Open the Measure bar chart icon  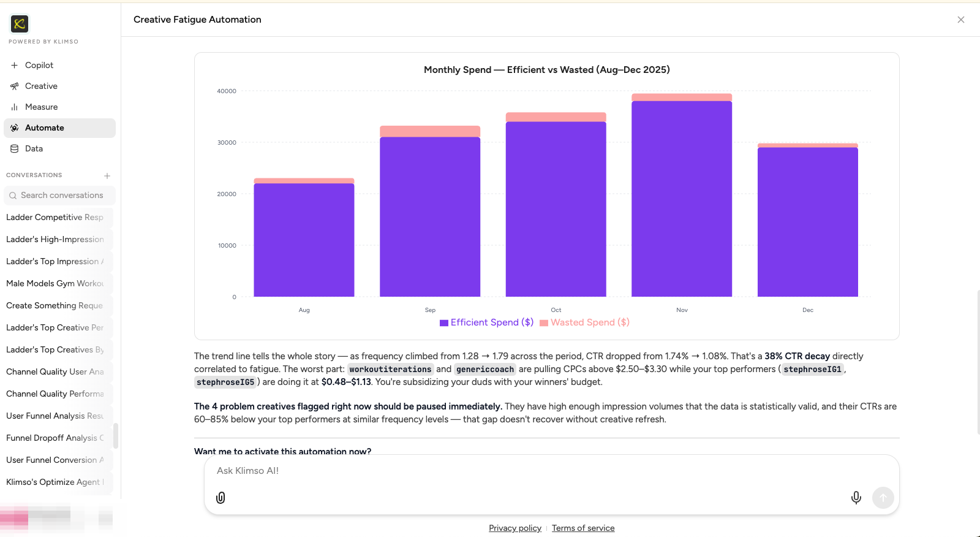14,107
